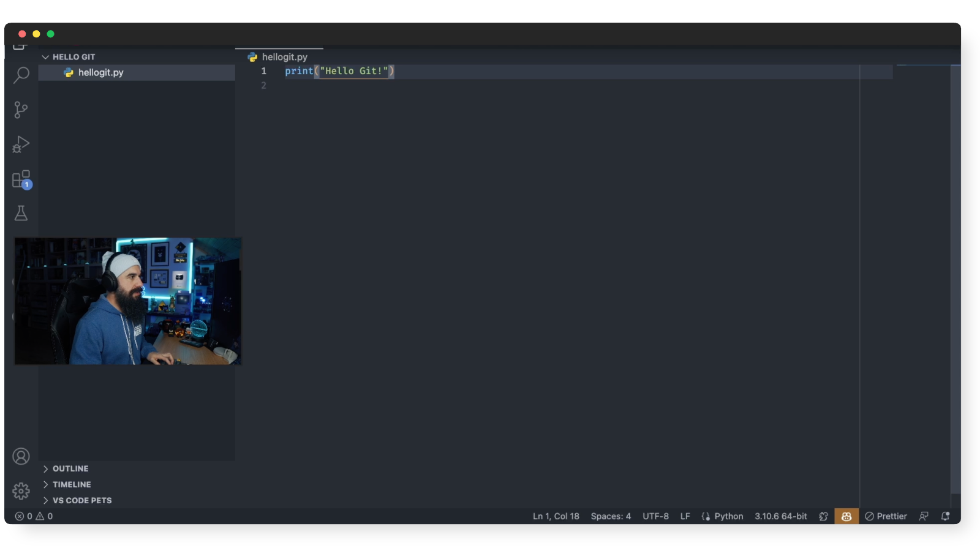The width and height of the screenshot is (980, 551).
Task: Open the Extensions view with badge
Action: 21,180
